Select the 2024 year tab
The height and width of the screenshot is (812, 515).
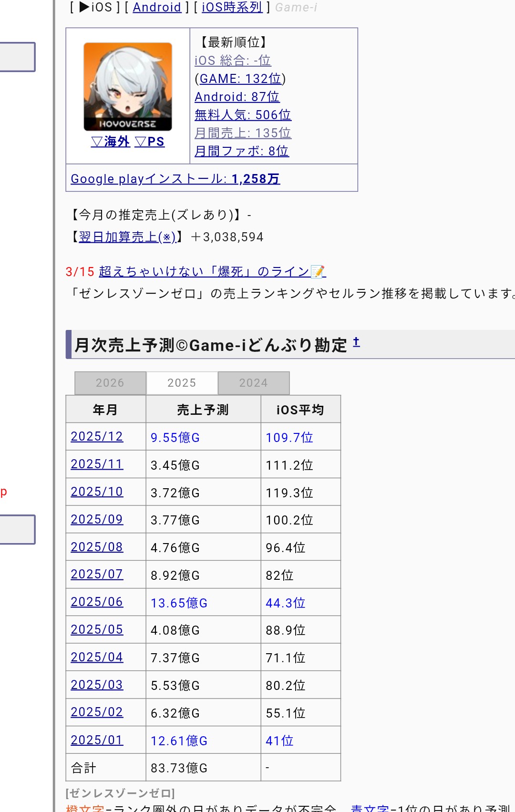253,383
